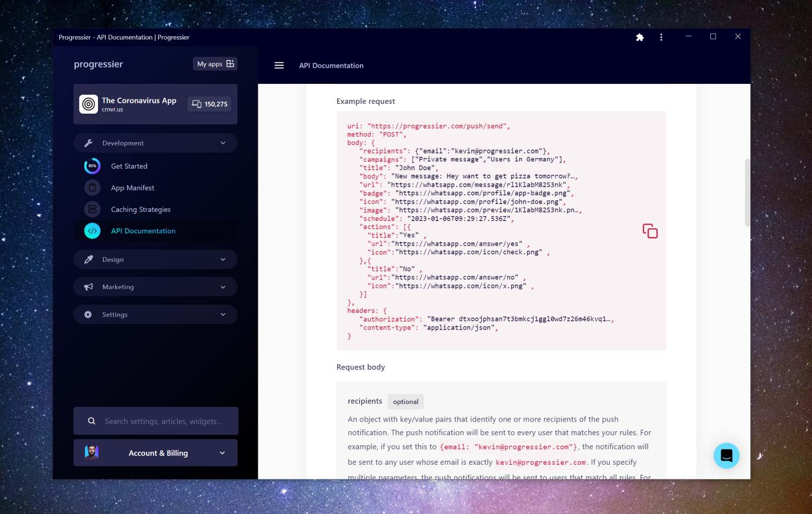Minimize the Progressier window

[689, 36]
